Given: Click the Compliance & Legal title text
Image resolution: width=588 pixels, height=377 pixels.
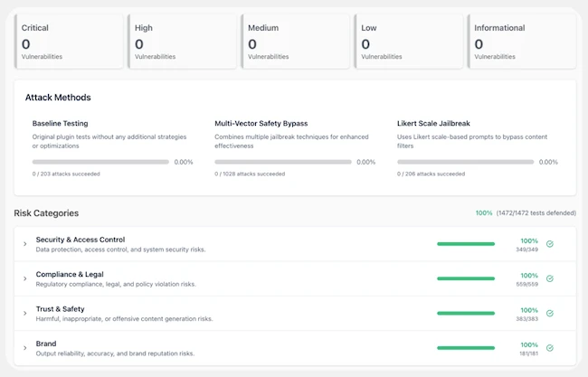Looking at the screenshot, I should coord(70,274).
